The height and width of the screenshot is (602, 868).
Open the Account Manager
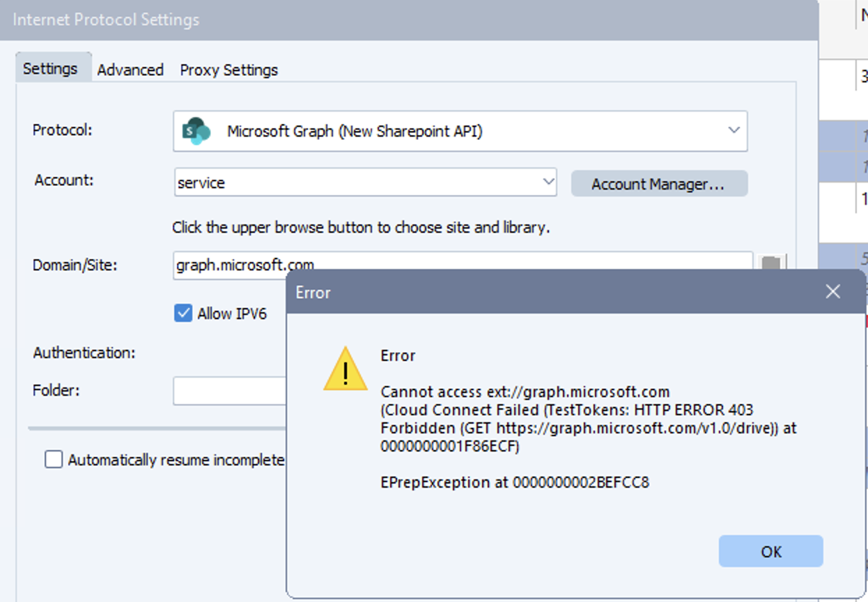[659, 184]
